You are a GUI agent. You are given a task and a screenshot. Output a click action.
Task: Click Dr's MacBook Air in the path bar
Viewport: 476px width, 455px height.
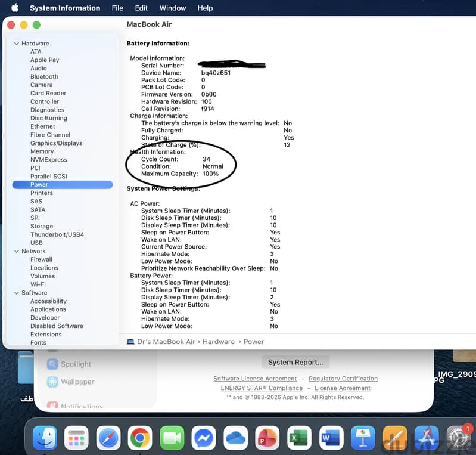click(166, 342)
